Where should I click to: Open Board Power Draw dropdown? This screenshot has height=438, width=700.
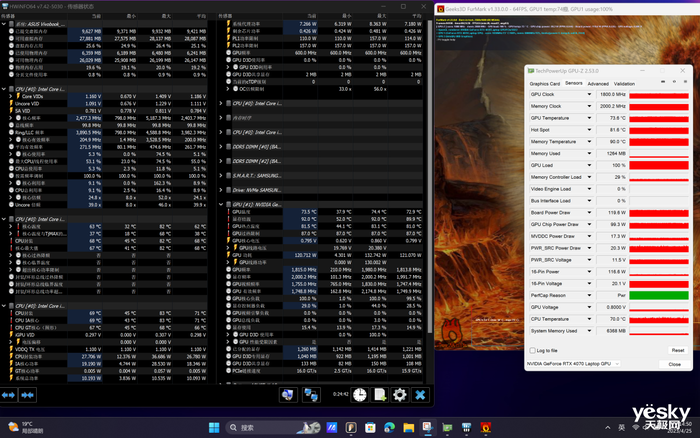tap(589, 213)
